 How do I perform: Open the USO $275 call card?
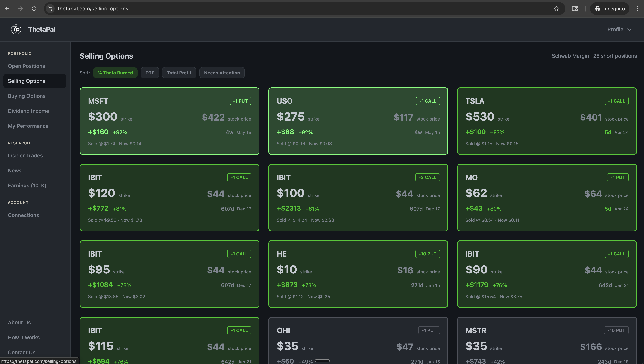click(x=358, y=121)
